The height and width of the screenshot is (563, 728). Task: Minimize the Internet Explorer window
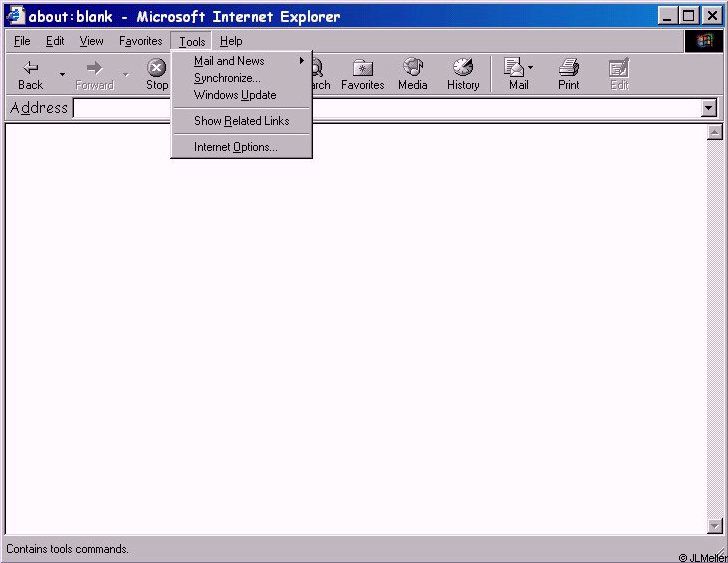[668, 16]
